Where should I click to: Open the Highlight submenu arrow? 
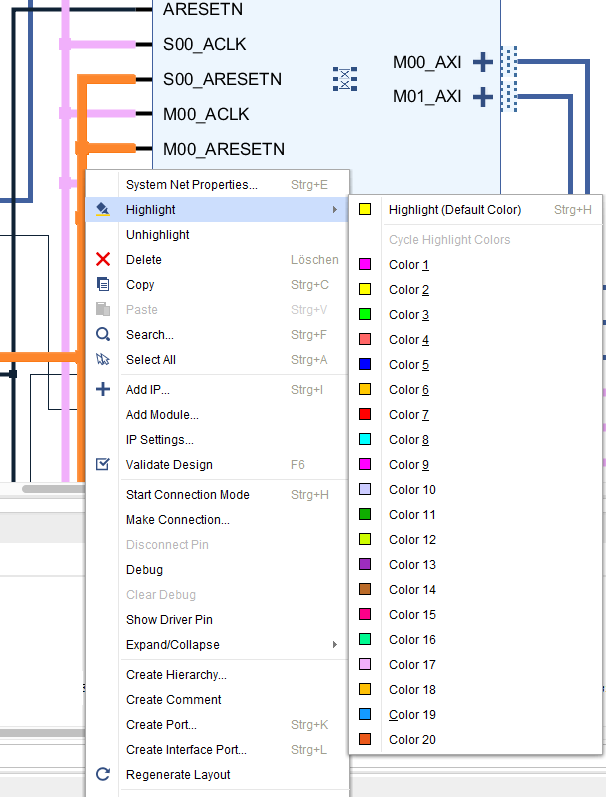pyautogui.click(x=335, y=209)
